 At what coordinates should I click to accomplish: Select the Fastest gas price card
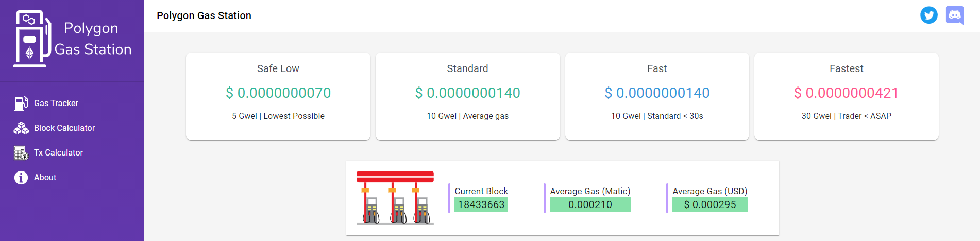click(846, 96)
